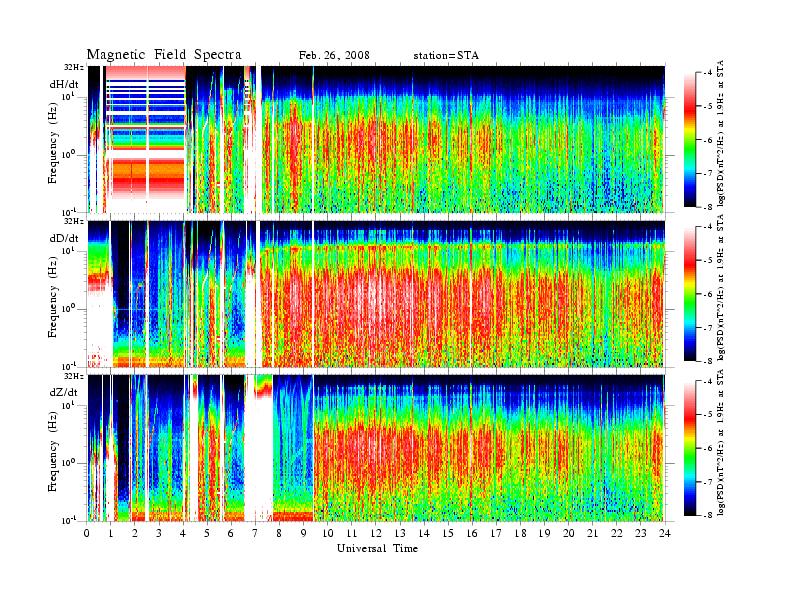Click the 'station=STA' label
This screenshot has height=612, width=792.
click(x=446, y=56)
